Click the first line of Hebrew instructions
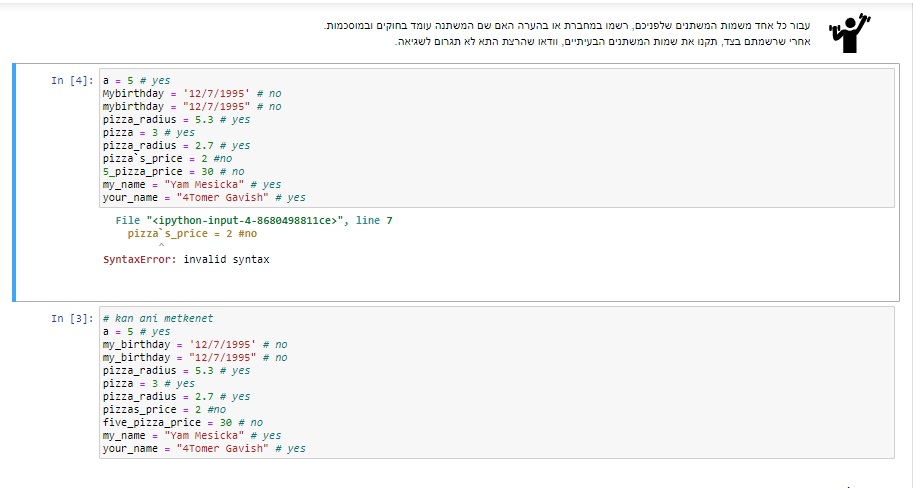Viewport: 913px width, 488px height. pos(570,25)
